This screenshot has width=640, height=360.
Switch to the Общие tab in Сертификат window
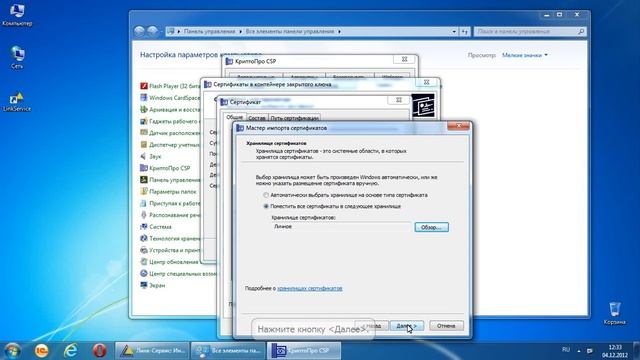[x=235, y=117]
